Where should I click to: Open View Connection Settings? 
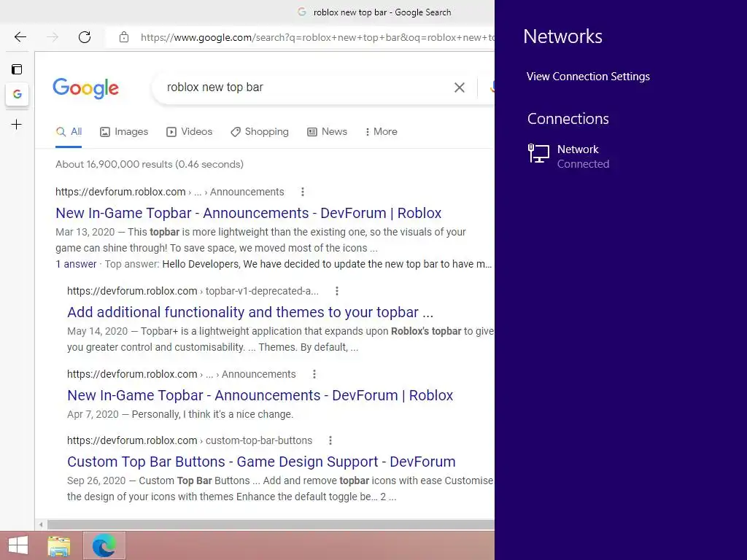tap(588, 77)
